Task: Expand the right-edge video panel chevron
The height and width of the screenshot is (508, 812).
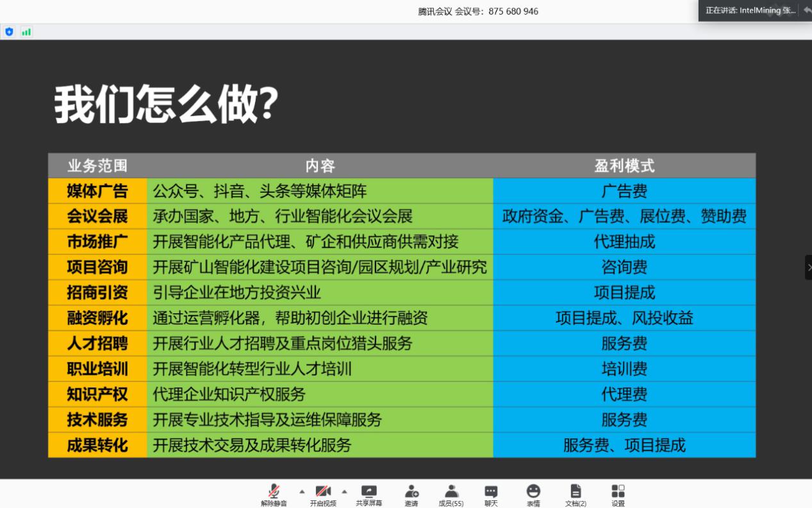Action: pos(808,268)
